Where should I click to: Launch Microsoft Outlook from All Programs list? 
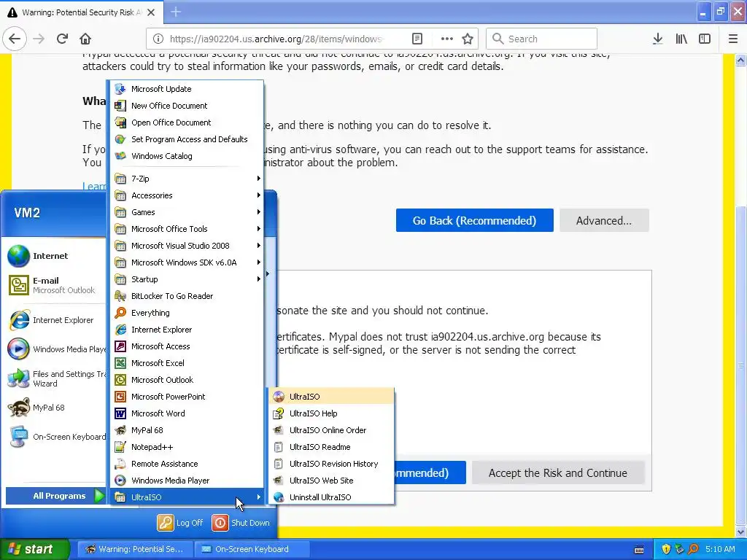pyautogui.click(x=187, y=379)
